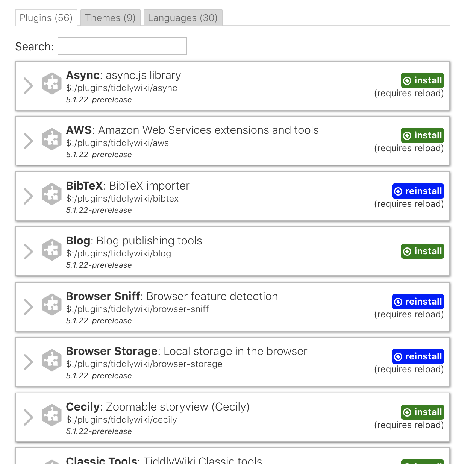Click the '$:/plugins/tiddlywiki/cecily' path text
This screenshot has height=464, width=476.
click(121, 420)
